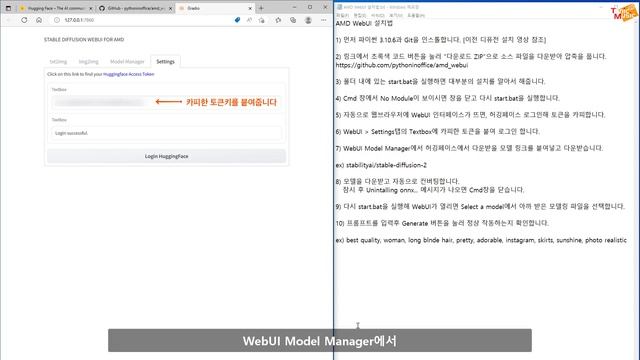Image resolution: width=640 pixels, height=360 pixels.
Task: Open the browser collections icon
Action: [293, 20]
